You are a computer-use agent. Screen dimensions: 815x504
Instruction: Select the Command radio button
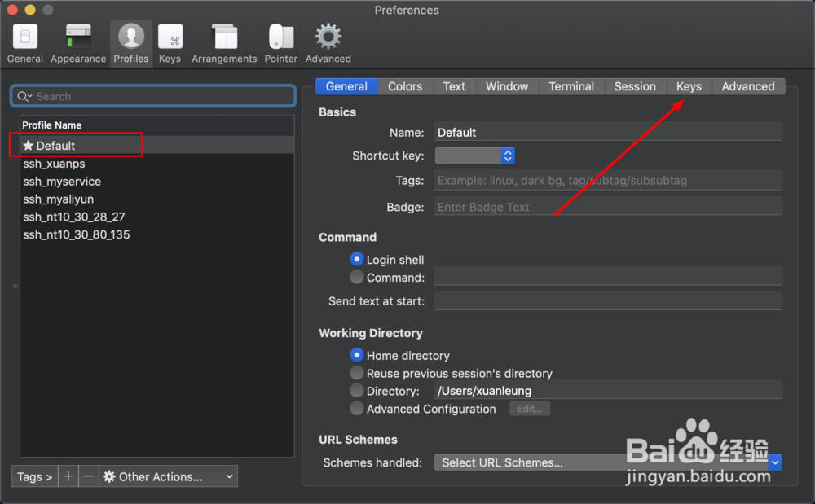click(357, 278)
